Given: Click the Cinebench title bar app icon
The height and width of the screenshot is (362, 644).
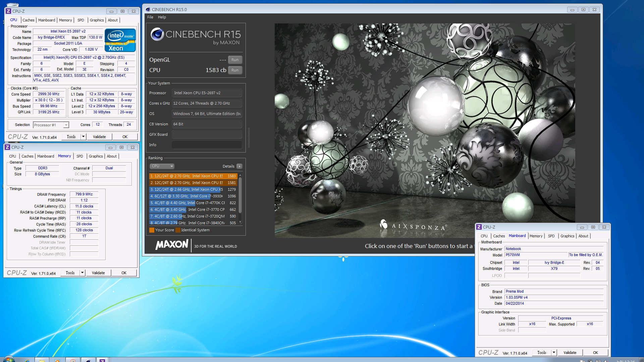Looking at the screenshot, I should (x=148, y=9).
